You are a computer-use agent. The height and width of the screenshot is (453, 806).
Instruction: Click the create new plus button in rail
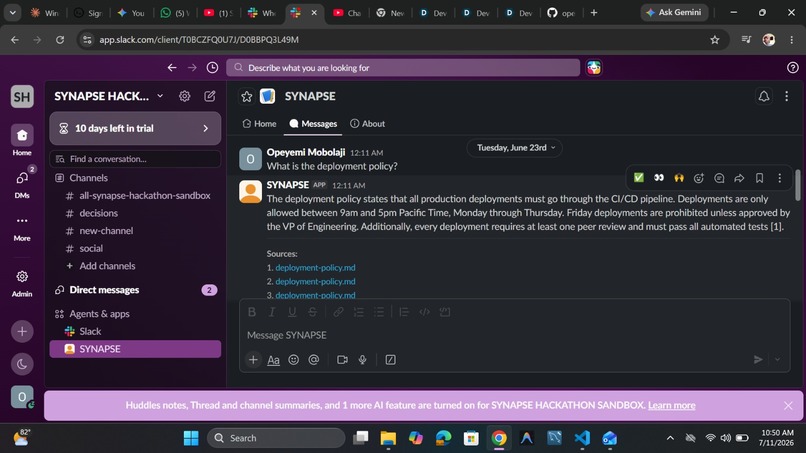22,331
